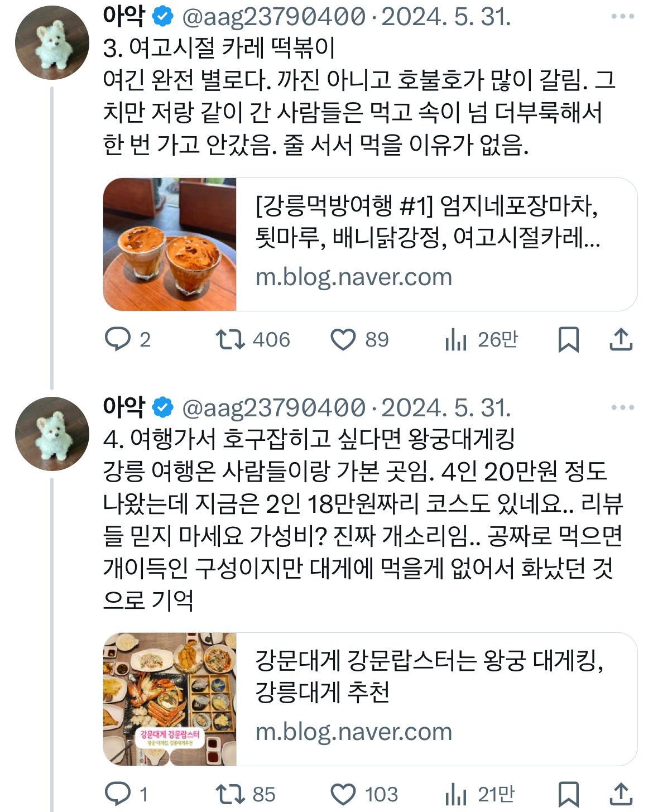653x812 pixels.
Task: View analytics showing 21만 views
Action: pyautogui.click(x=457, y=794)
